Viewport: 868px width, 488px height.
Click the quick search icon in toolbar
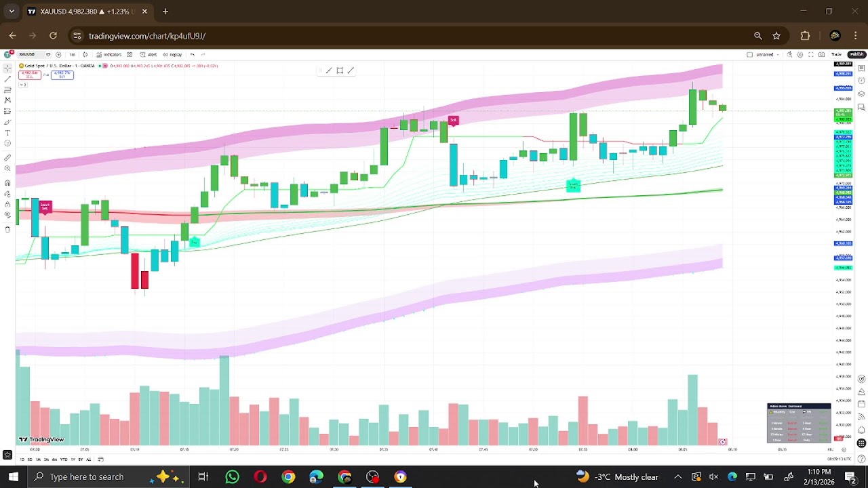[789, 54]
